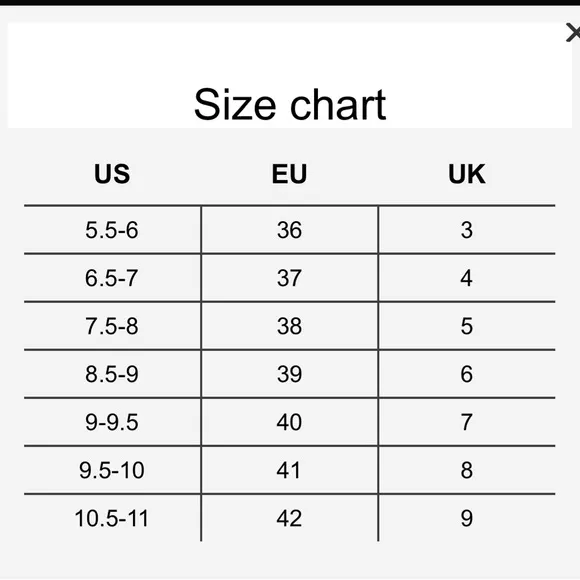This screenshot has height=580, width=580.
Task: Click EU size 37 cell
Action: point(290,278)
